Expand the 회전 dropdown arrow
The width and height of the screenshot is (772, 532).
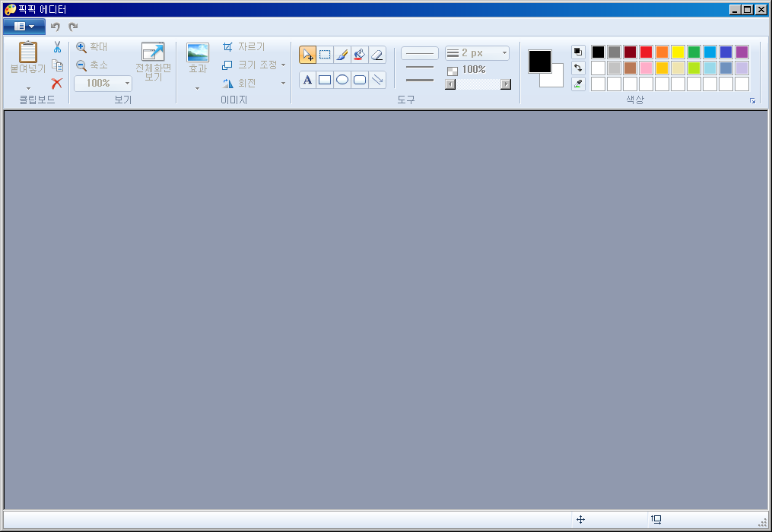click(283, 83)
